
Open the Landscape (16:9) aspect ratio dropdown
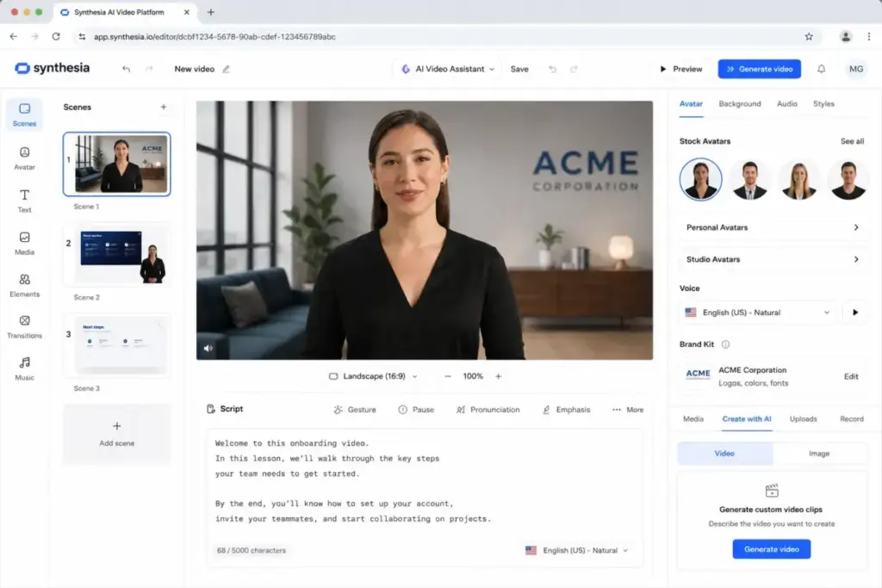pos(373,376)
